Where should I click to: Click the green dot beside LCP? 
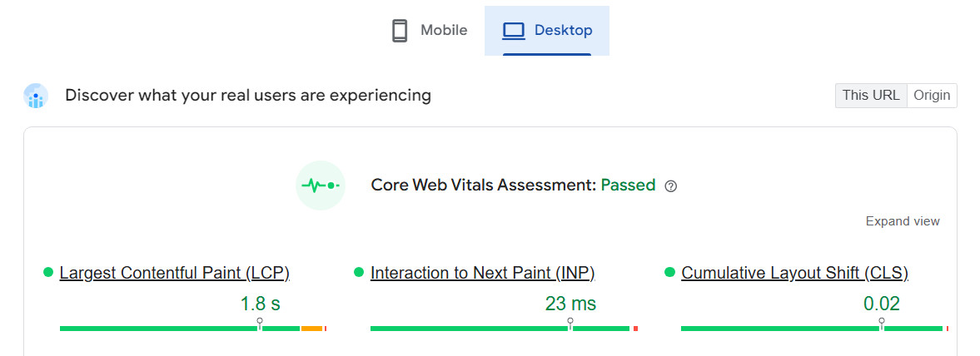(48, 272)
